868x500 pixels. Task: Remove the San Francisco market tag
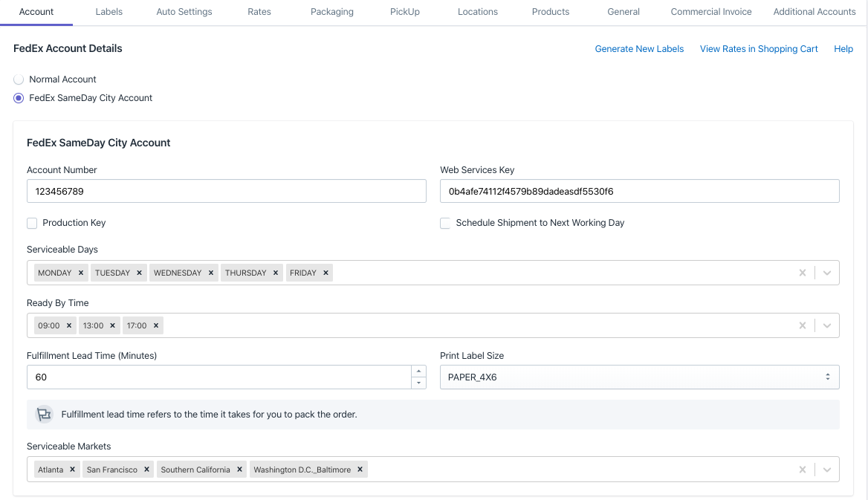(146, 470)
